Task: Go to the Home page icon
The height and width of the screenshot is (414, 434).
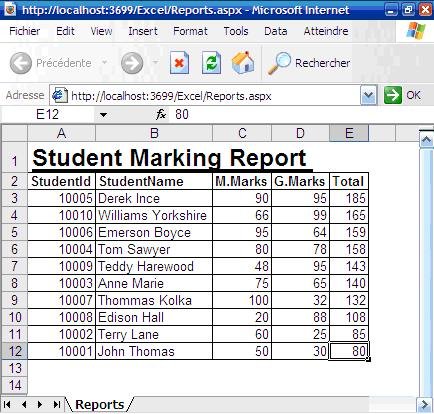Action: pos(243,62)
